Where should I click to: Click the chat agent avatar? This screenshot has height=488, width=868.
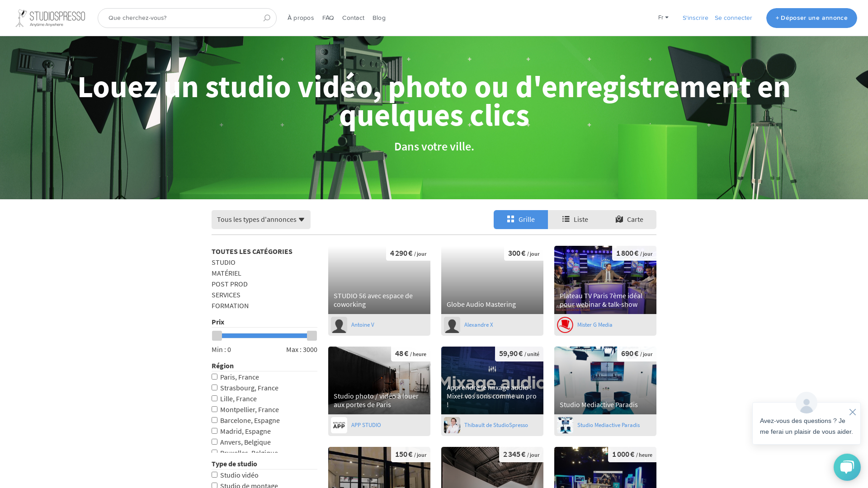[x=806, y=402]
